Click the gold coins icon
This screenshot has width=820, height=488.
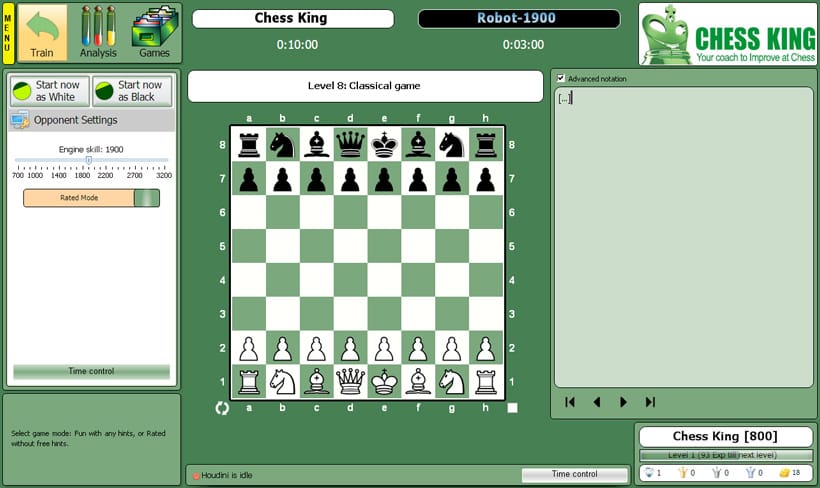tap(783, 473)
